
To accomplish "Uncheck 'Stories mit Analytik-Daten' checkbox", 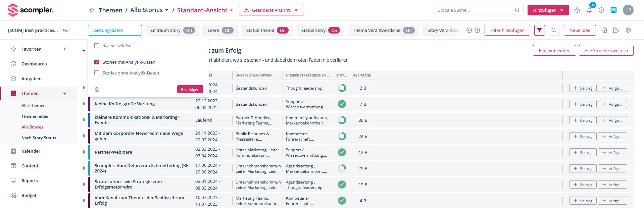I will 97,62.
